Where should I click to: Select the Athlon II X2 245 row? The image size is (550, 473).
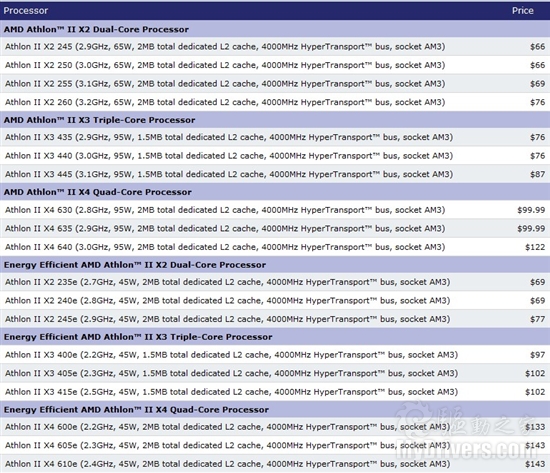click(275, 47)
